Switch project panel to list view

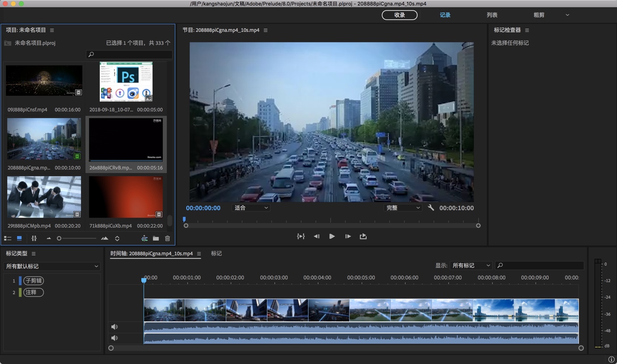click(x=8, y=238)
